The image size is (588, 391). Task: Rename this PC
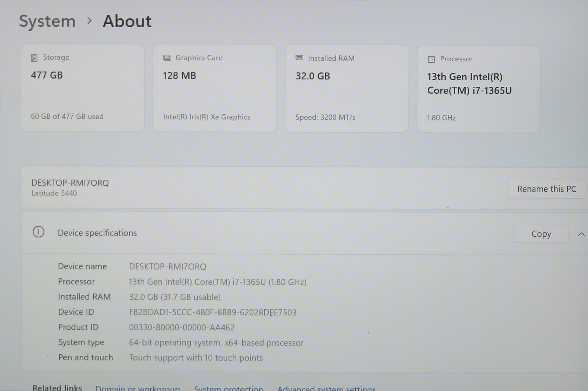[546, 189]
